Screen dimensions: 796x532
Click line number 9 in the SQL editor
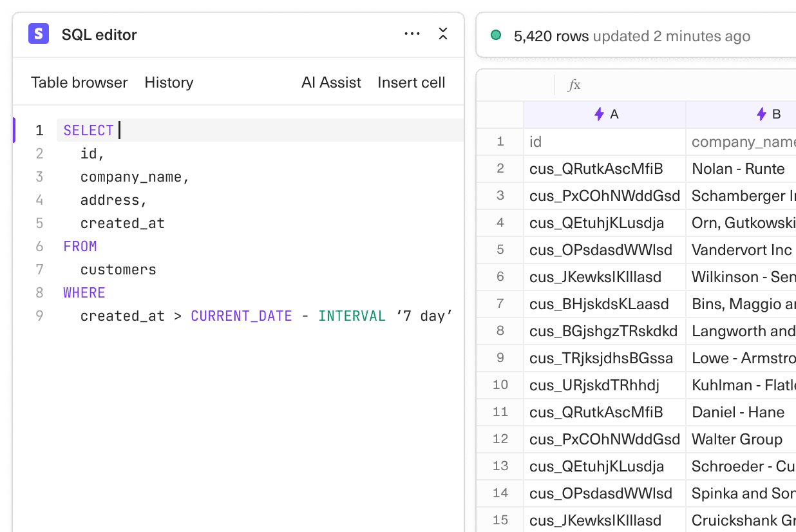tap(39, 316)
